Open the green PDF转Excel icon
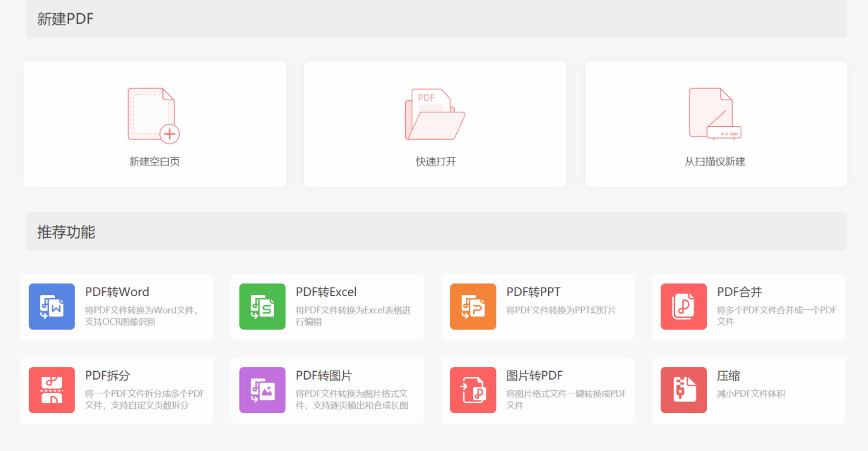The image size is (868, 451). coord(262,306)
